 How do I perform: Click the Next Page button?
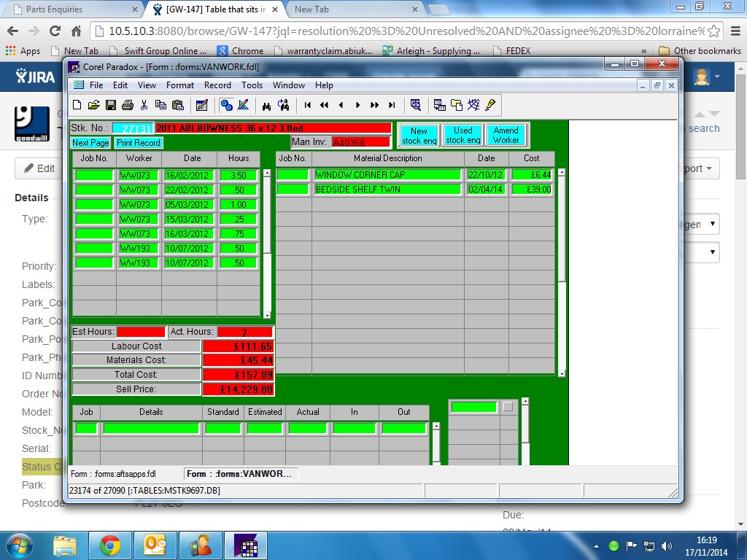tap(90, 143)
